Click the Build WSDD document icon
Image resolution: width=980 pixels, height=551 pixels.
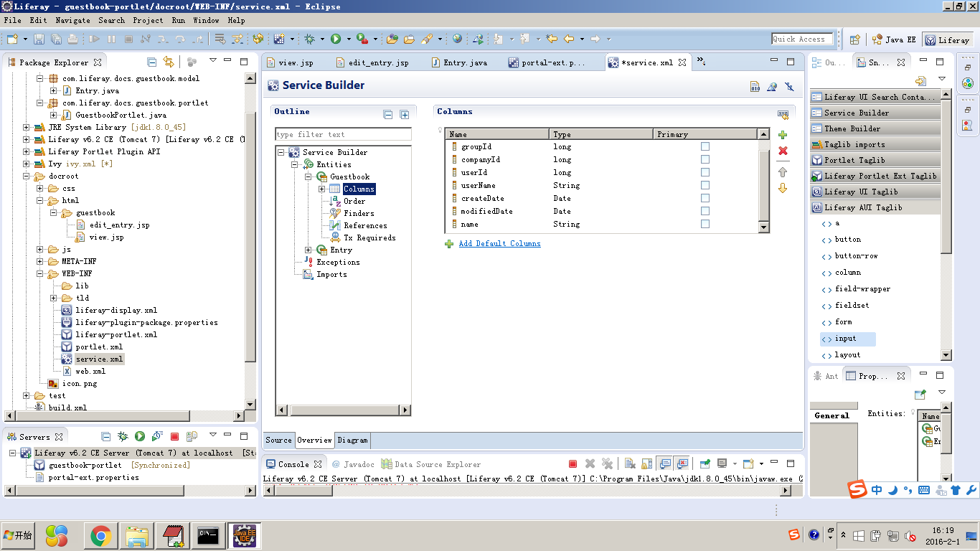(x=773, y=85)
